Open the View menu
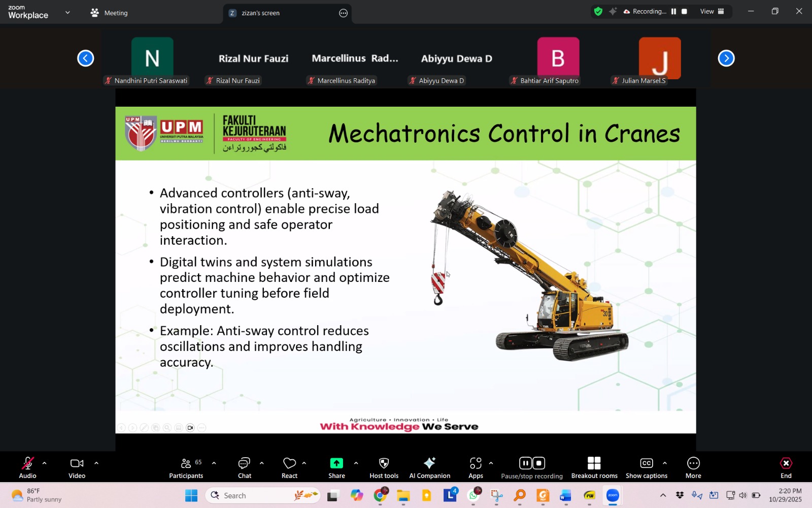Screen dimensions: 812x508 tap(712, 11)
